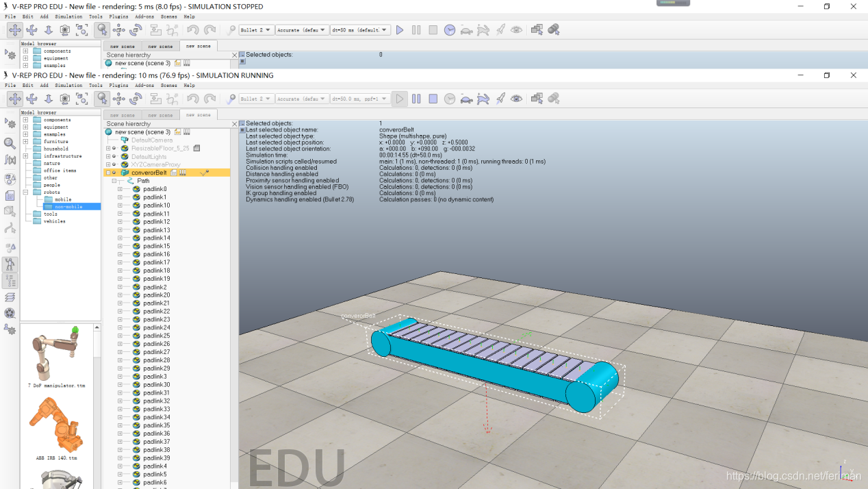This screenshot has height=489, width=868.
Task: Select camera pan tool in running window
Action: (x=14, y=99)
